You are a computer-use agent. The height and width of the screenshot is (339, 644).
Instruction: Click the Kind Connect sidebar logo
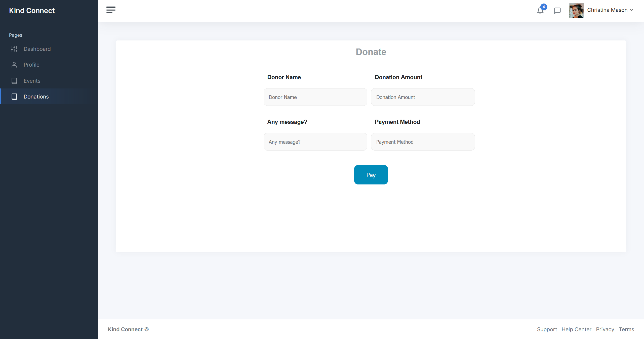click(32, 11)
